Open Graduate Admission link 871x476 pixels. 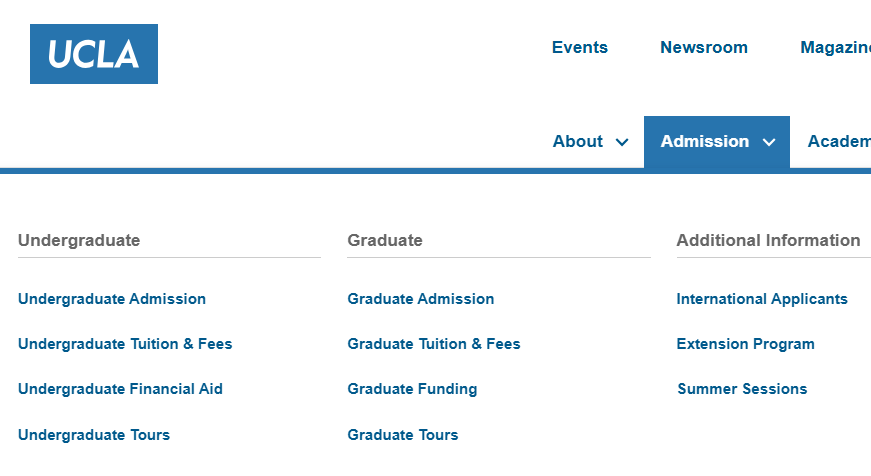[x=421, y=299]
